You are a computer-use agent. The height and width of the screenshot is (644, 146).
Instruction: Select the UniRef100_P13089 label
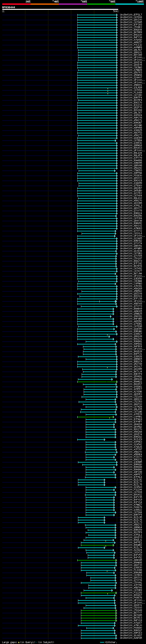click(131, 93)
